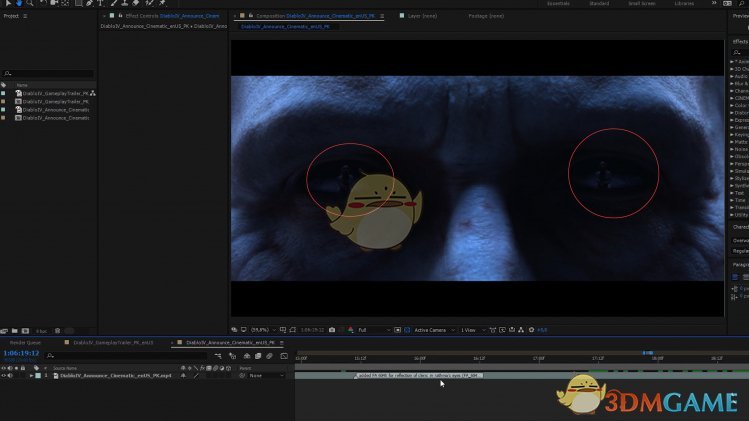This screenshot has width=749, height=421.
Task: Expand Time effects category
Action: pos(732,200)
